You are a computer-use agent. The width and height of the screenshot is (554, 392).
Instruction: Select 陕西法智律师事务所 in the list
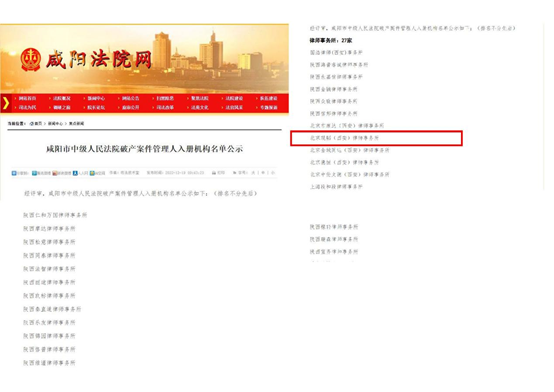click(49, 269)
